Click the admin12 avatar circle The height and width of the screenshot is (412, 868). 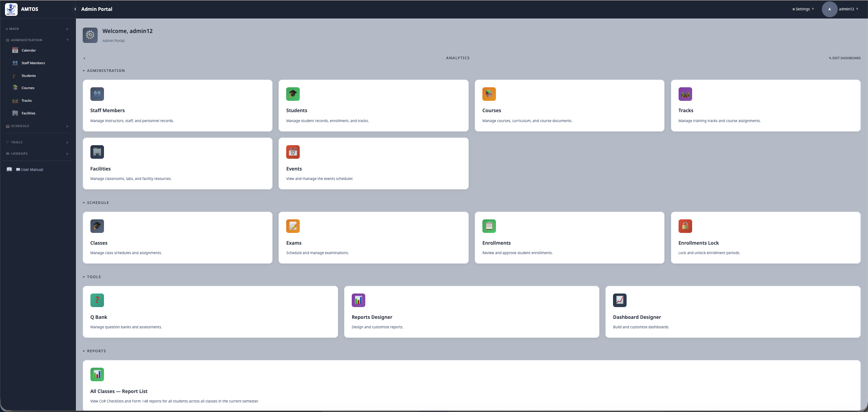pyautogui.click(x=830, y=9)
